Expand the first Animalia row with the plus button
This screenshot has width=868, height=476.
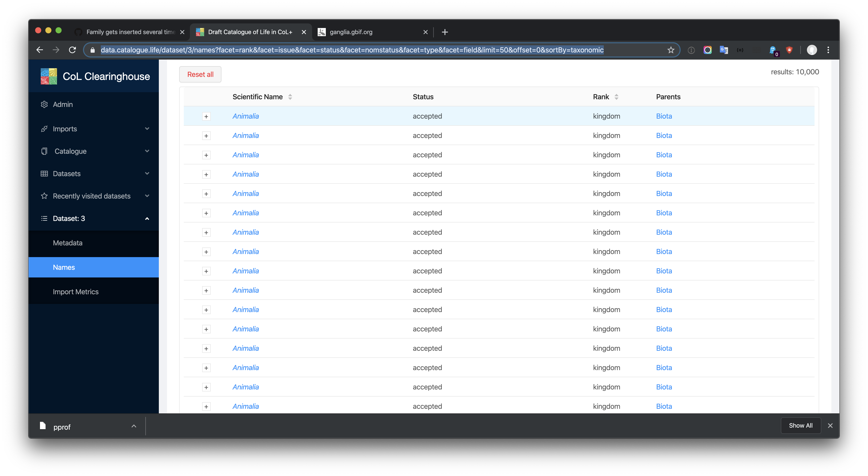206,116
